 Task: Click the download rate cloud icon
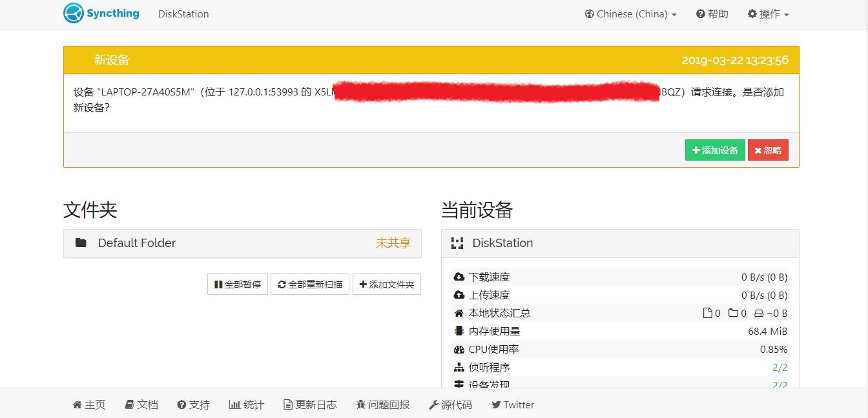(x=459, y=277)
